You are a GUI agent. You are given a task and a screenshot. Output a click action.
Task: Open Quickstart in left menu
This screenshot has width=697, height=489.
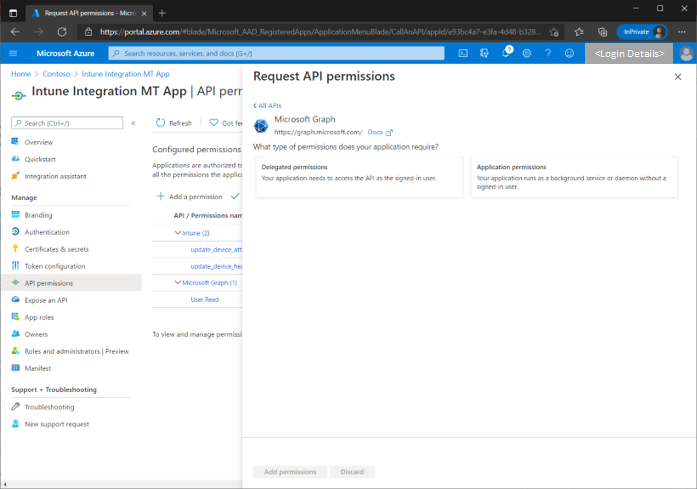point(40,159)
